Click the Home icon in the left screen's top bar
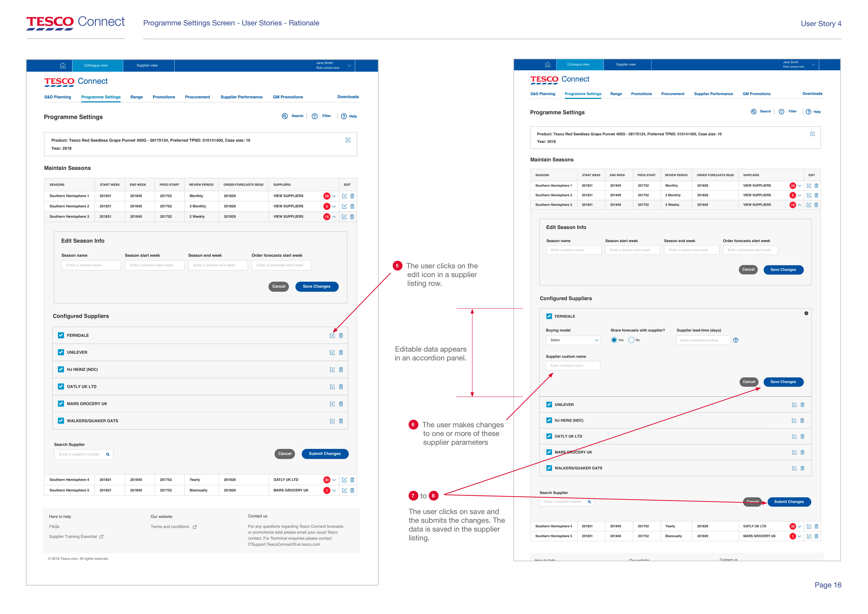The image size is (868, 614). point(63,65)
